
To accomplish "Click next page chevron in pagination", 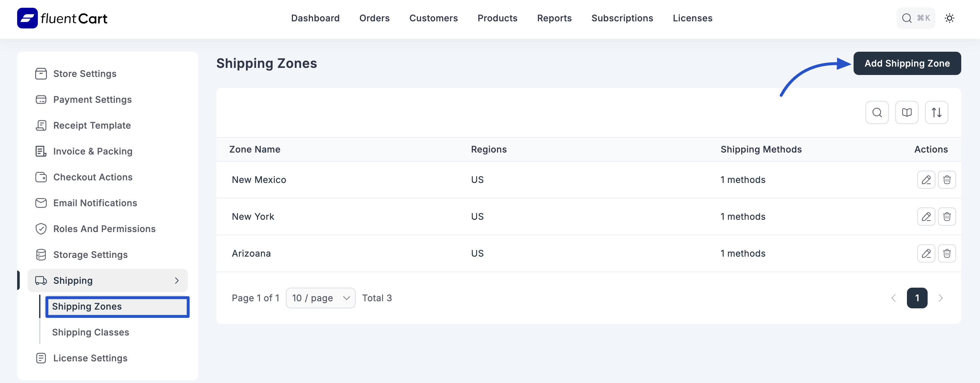I will click(x=941, y=298).
